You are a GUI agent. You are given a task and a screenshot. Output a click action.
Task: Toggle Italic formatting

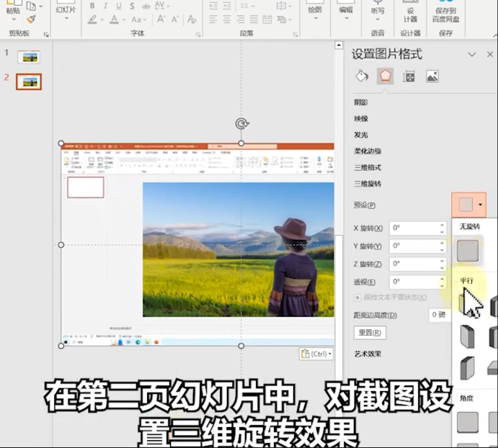point(105,6)
